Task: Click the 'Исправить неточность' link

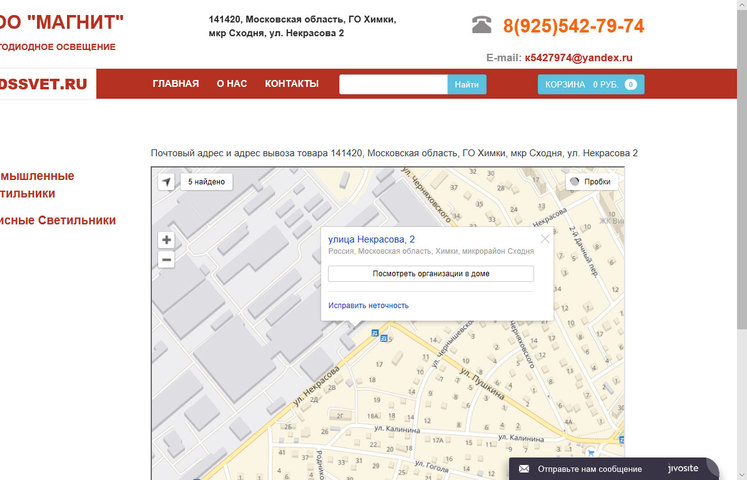Action: click(x=368, y=305)
